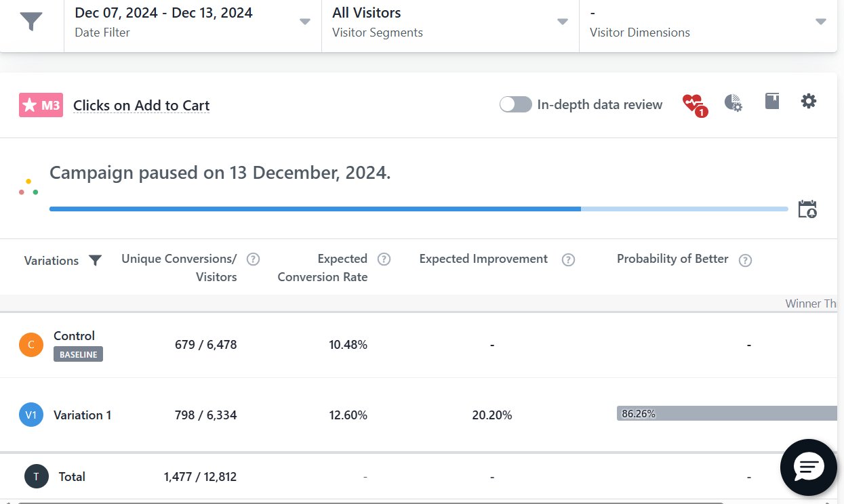Click the 20.20% expected improvement value
The image size is (844, 504).
pyautogui.click(x=492, y=415)
